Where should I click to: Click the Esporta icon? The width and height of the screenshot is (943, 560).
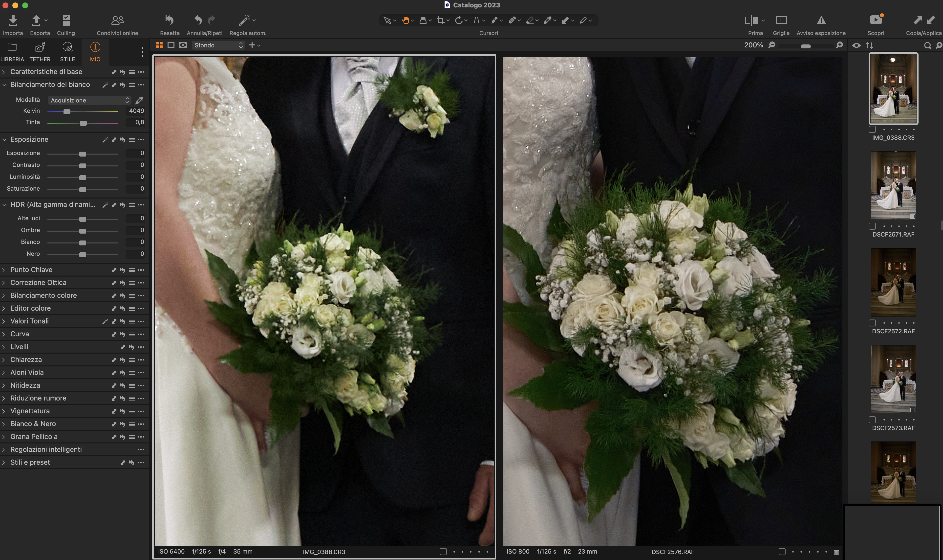(36, 20)
